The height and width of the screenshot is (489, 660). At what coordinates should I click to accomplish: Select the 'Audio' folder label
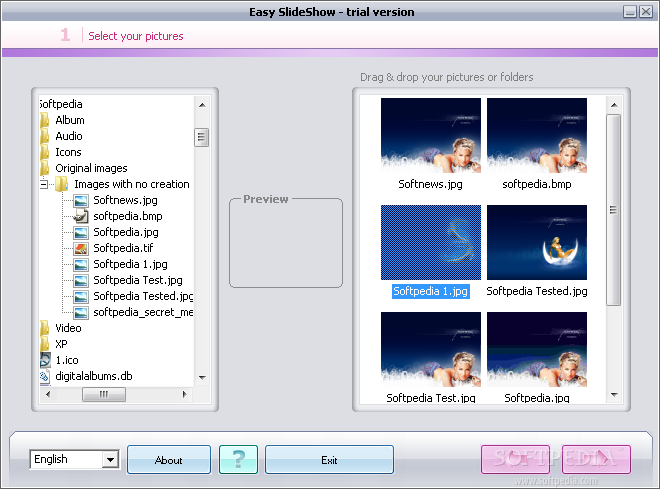pyautogui.click(x=69, y=136)
